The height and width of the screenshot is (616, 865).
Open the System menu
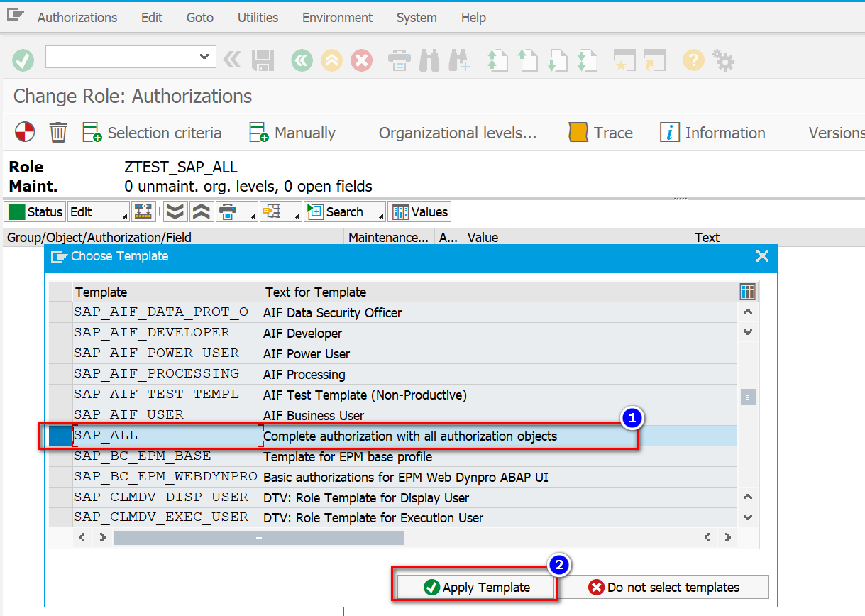417,18
